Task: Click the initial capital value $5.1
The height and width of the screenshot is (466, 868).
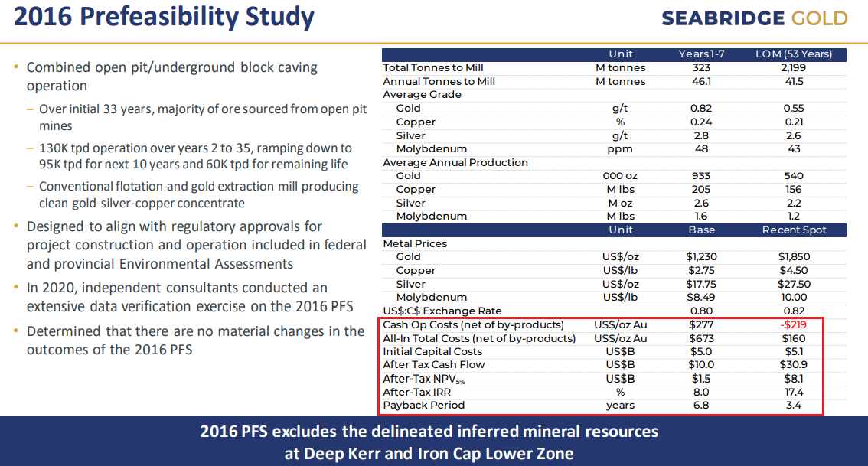Action: [x=794, y=351]
